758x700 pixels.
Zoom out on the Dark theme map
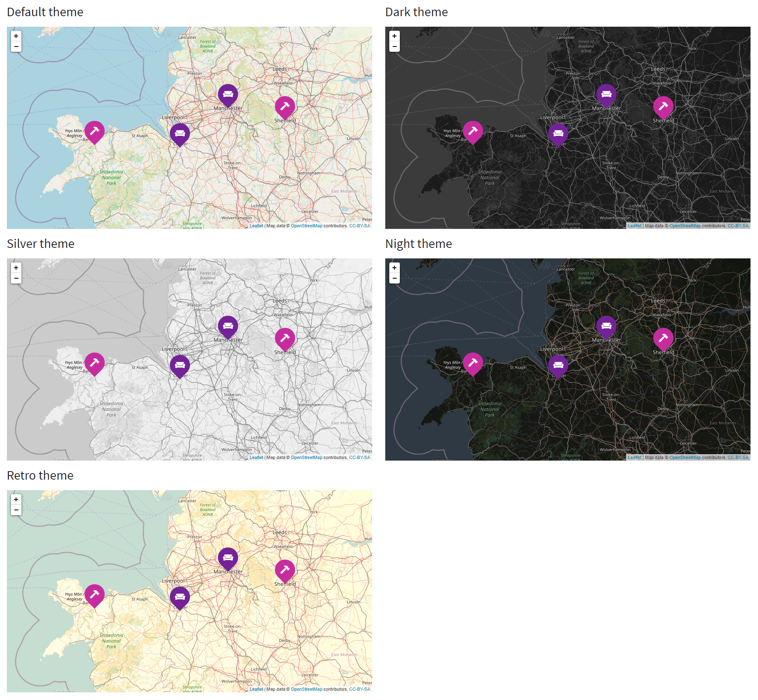[395, 47]
